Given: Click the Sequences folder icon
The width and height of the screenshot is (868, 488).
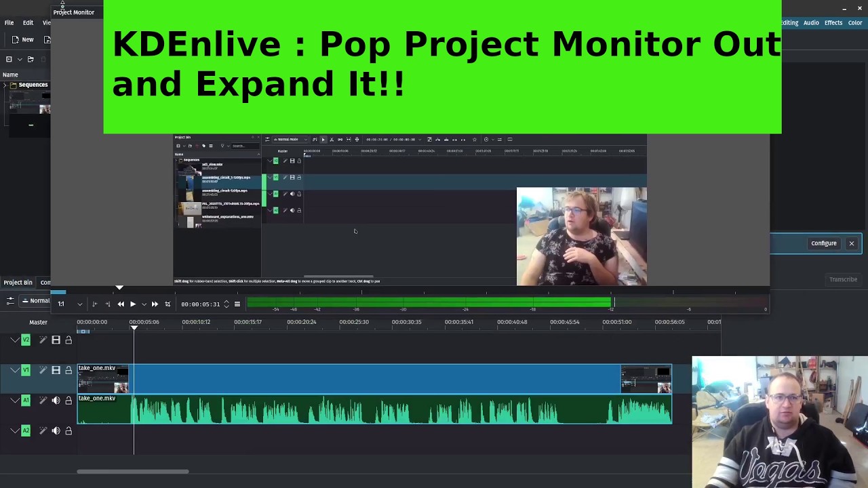Looking at the screenshot, I should click(x=13, y=85).
